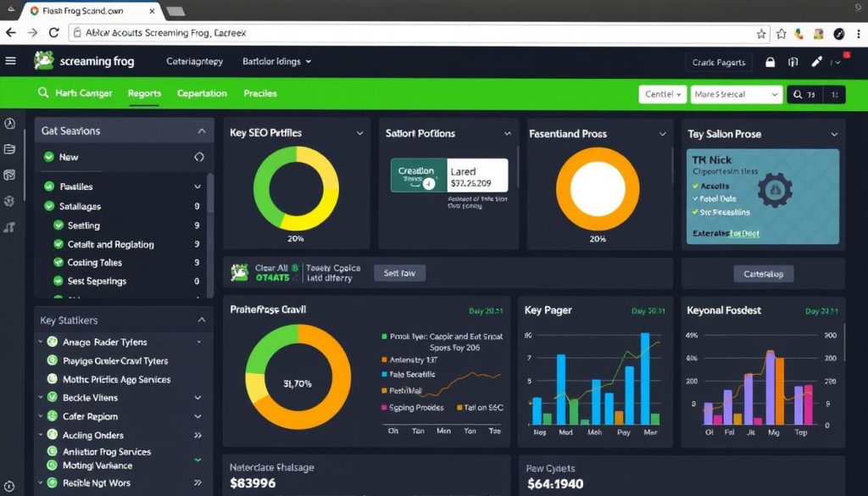Click the Screaming Frog logo icon
The height and width of the screenshot is (496, 868).
coord(43,61)
